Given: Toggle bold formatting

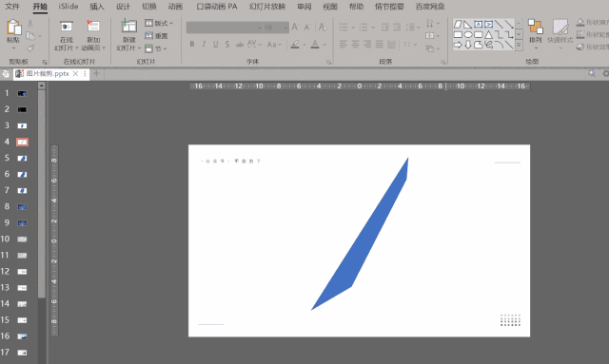Looking at the screenshot, I should point(192,45).
